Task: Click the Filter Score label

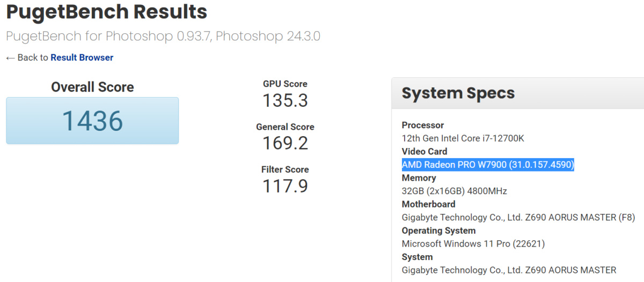Action: coord(285,169)
